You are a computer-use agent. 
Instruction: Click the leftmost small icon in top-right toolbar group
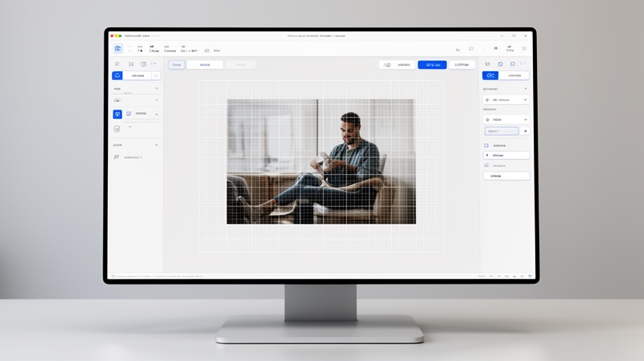pos(457,50)
